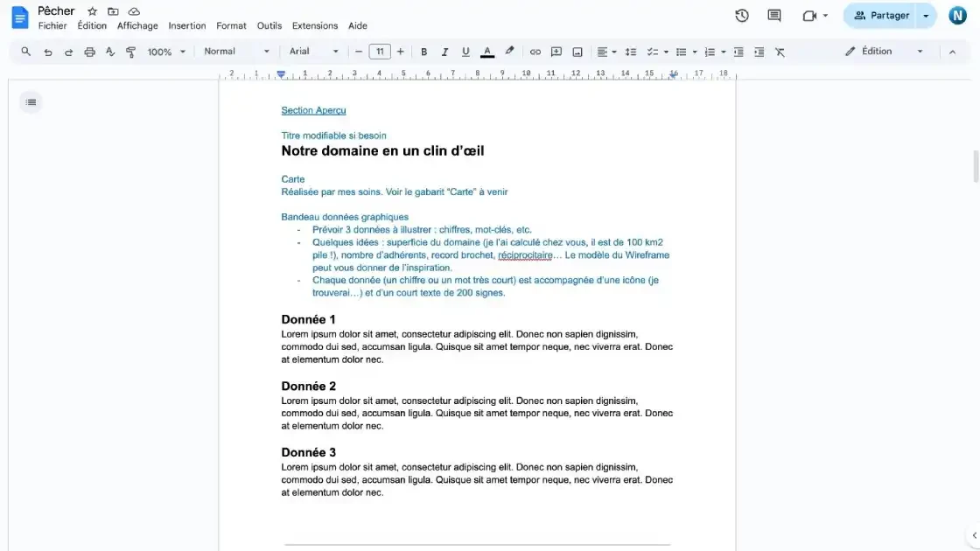980x551 pixels.
Task: Expand numbered list options arrow
Action: (723, 52)
